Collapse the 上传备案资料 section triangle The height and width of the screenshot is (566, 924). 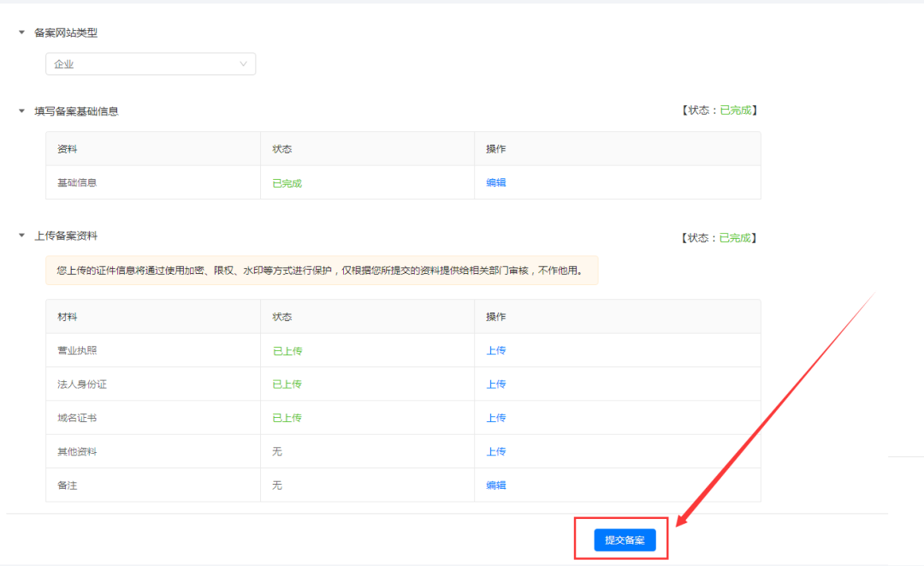[21, 235]
